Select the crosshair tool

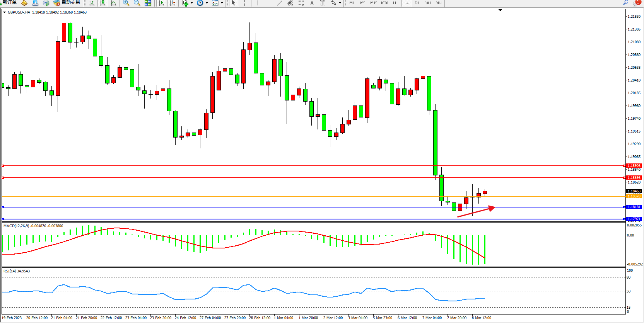tap(244, 3)
